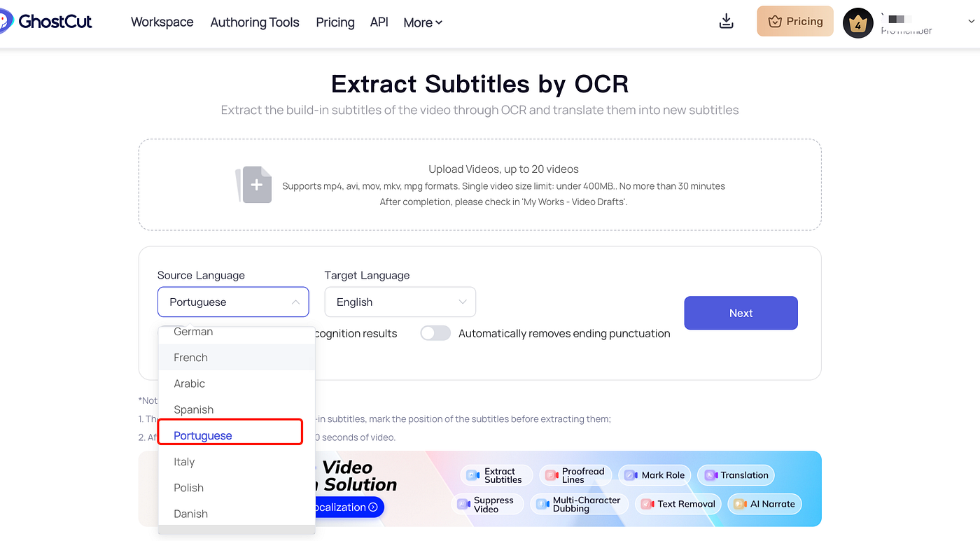Expand the More menu in navigation
The image size is (980, 541).
(423, 22)
